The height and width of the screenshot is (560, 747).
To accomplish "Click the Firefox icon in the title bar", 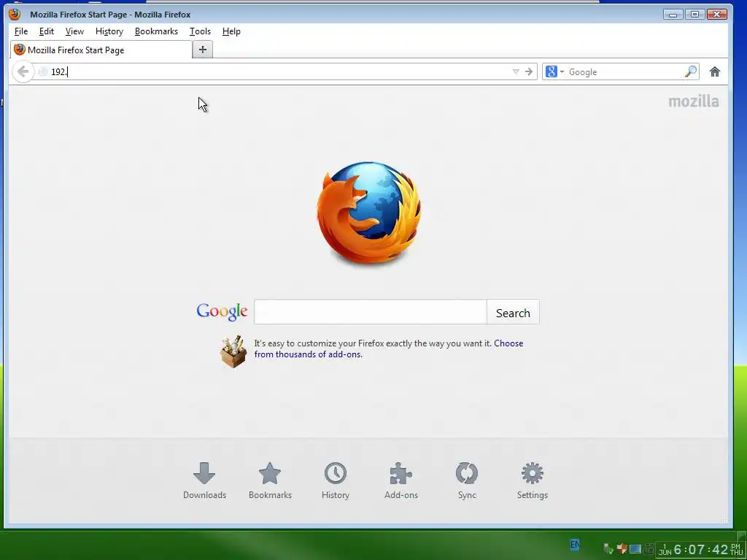I will pos(15,15).
